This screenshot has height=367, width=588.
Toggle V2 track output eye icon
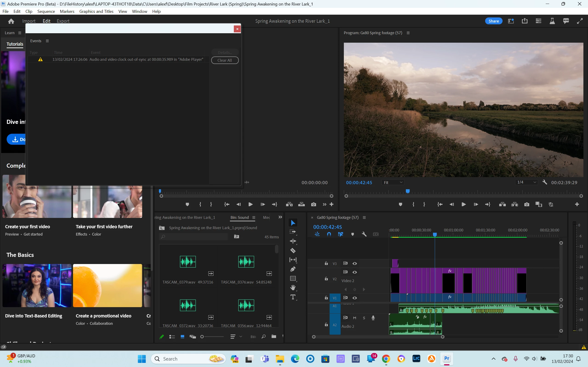354,272
